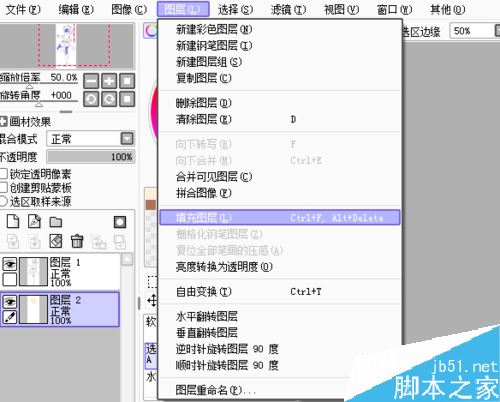Open the 滤镜 menu

coord(288,9)
